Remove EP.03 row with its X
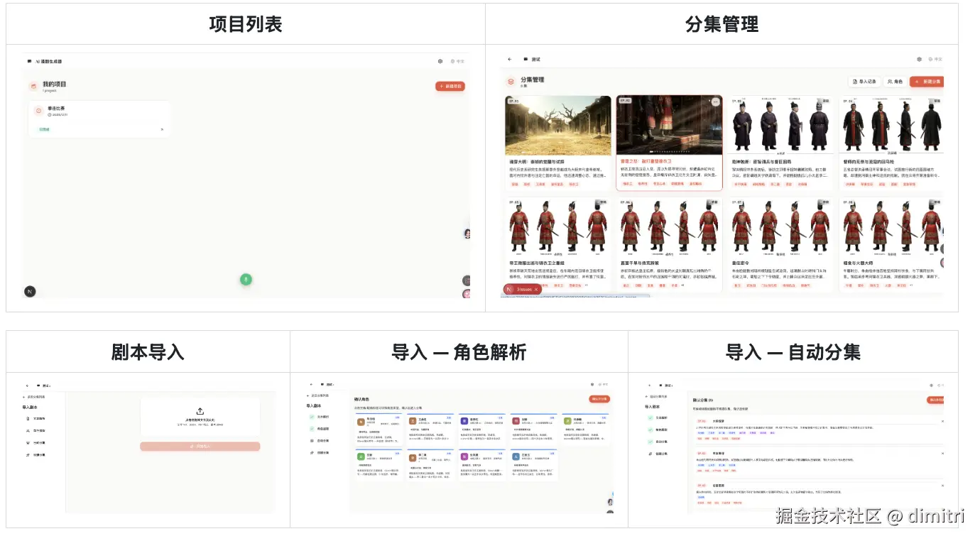 942,486
